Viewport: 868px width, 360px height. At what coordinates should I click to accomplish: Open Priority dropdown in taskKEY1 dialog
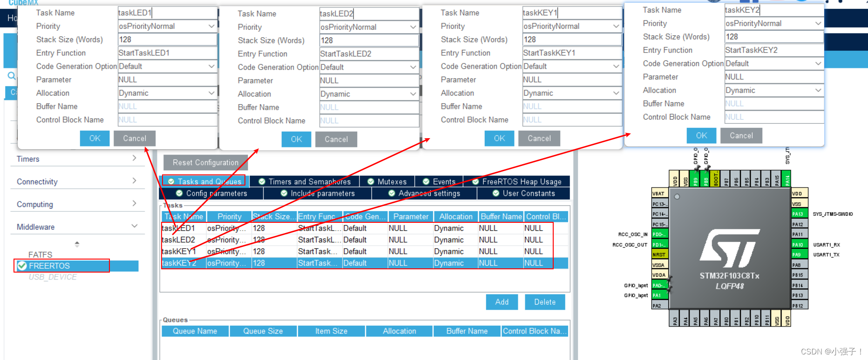[x=616, y=27]
